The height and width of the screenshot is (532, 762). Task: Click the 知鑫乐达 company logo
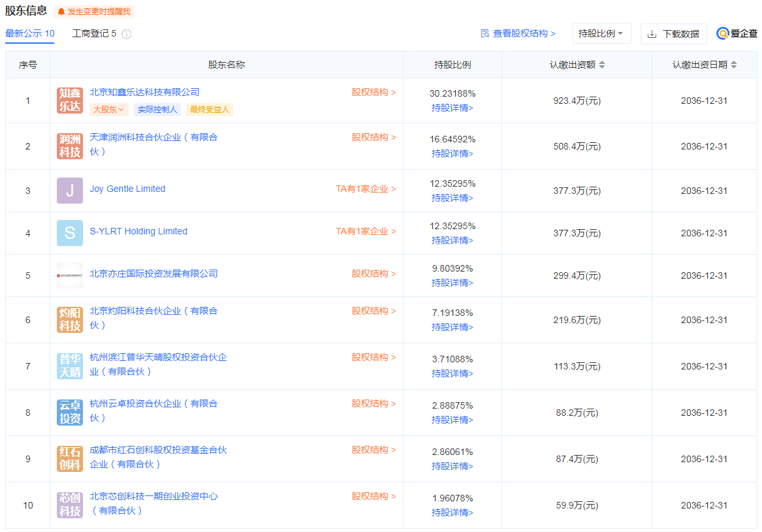69,101
